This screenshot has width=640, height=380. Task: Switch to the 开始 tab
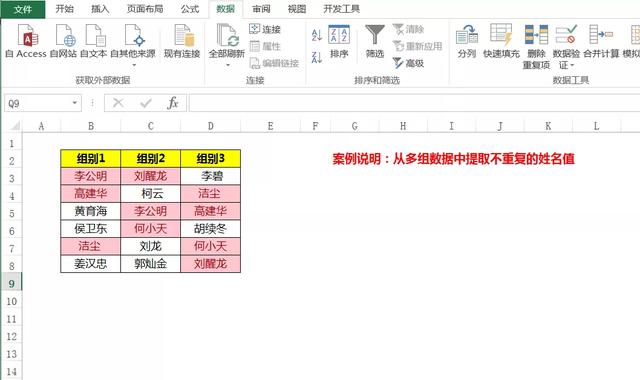click(64, 9)
